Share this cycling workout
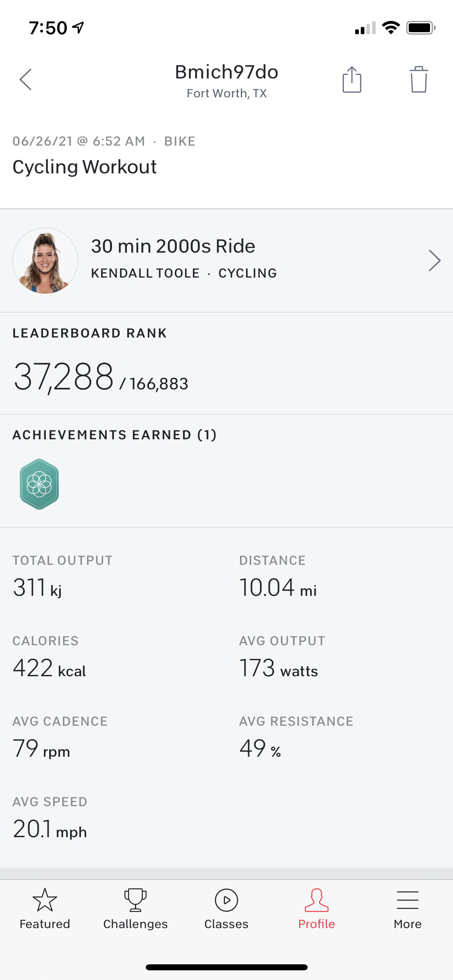The width and height of the screenshot is (453, 980). [352, 79]
